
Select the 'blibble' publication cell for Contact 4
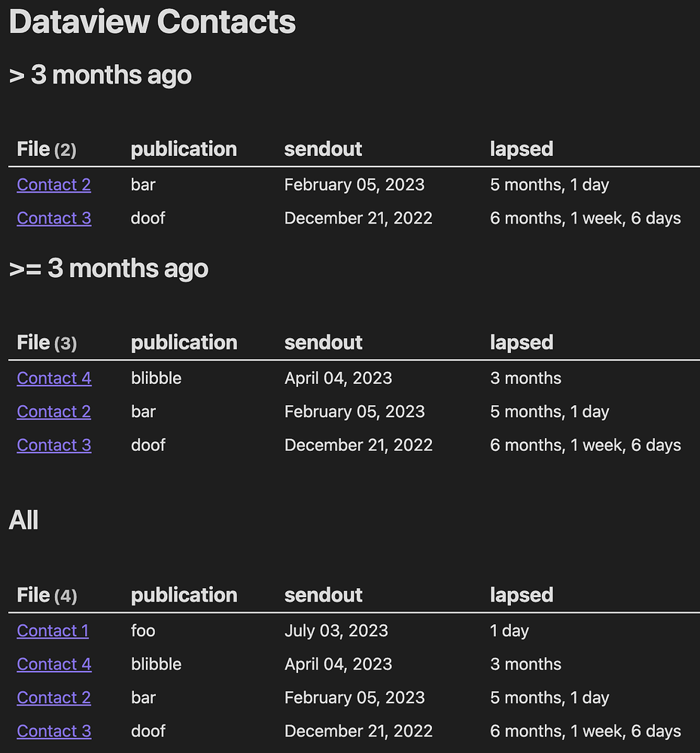(156, 378)
